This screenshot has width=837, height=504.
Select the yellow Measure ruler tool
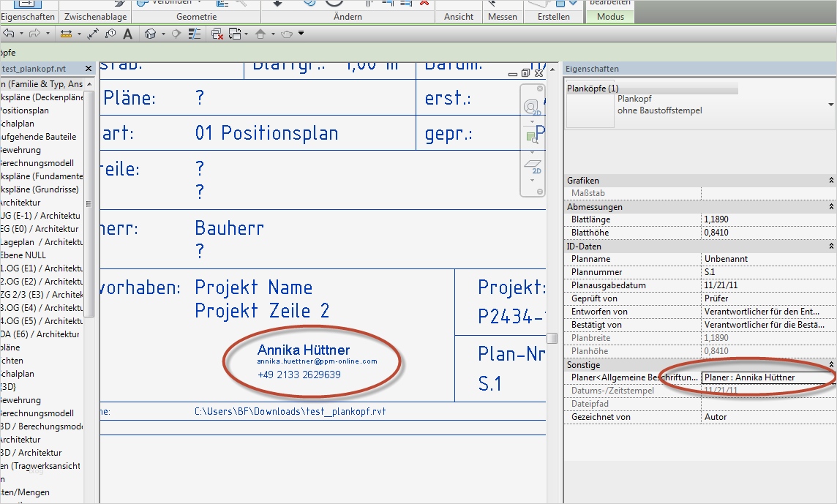coord(66,34)
